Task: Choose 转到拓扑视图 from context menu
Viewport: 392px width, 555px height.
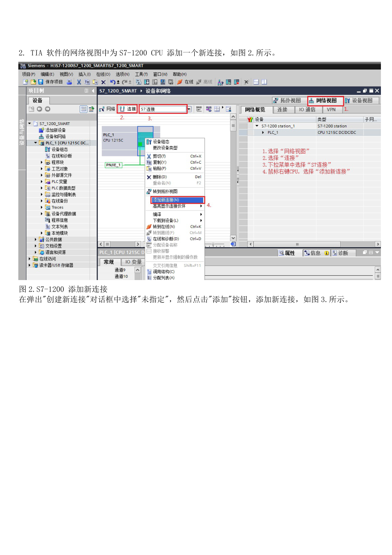Action: pyautogui.click(x=175, y=191)
